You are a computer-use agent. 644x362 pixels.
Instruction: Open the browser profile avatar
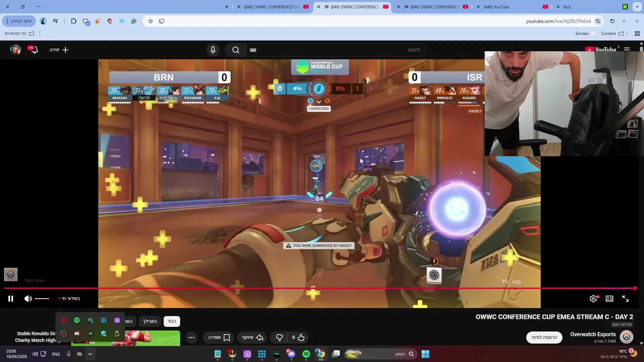[x=43, y=21]
